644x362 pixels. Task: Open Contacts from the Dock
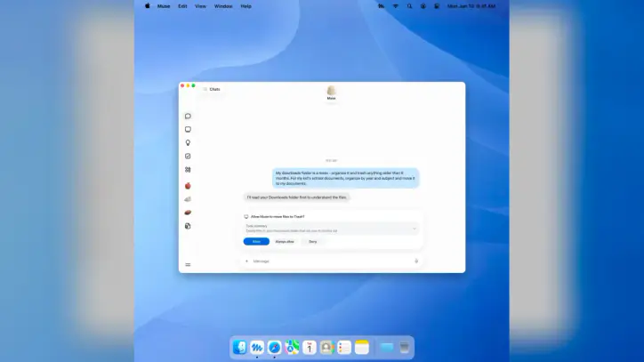327,347
